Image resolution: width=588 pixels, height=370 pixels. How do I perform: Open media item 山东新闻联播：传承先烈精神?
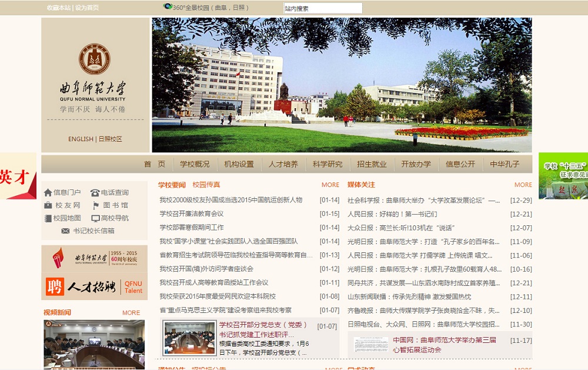(x=409, y=297)
